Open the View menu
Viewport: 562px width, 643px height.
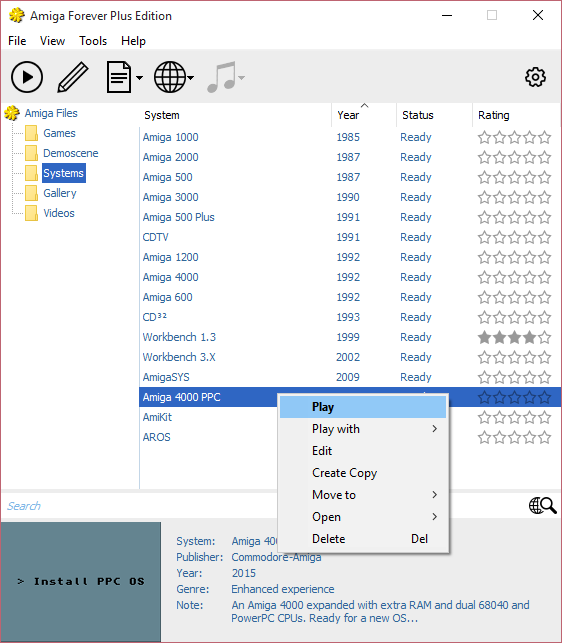[x=53, y=41]
